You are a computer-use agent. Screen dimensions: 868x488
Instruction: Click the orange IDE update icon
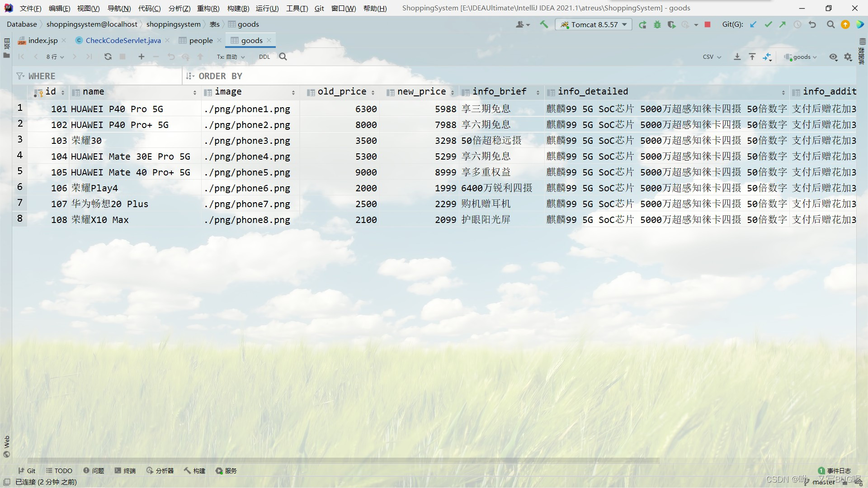click(845, 24)
